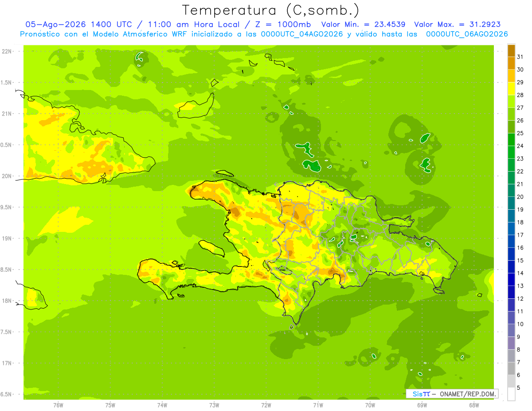Viewport: 532px width, 411px height.
Task: Click the legend color band between 6 and 7
Action: click(x=511, y=368)
